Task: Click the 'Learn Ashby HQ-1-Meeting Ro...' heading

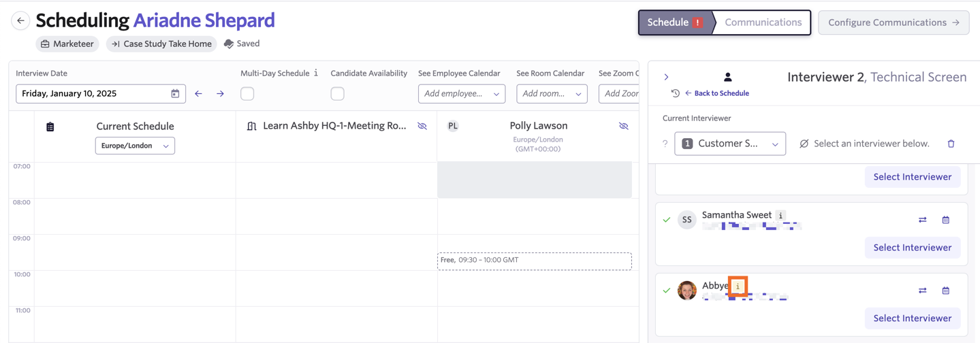Action: pos(334,126)
